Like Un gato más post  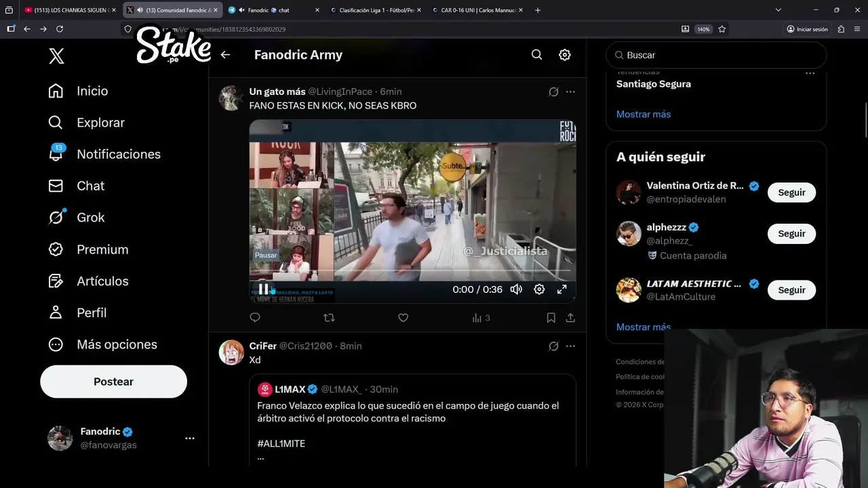403,317
